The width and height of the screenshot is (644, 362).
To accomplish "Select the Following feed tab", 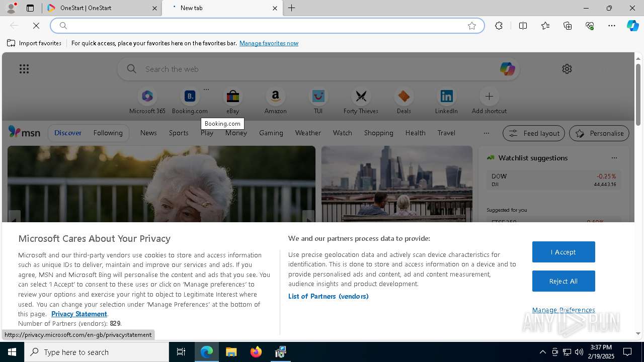I will pyautogui.click(x=108, y=133).
